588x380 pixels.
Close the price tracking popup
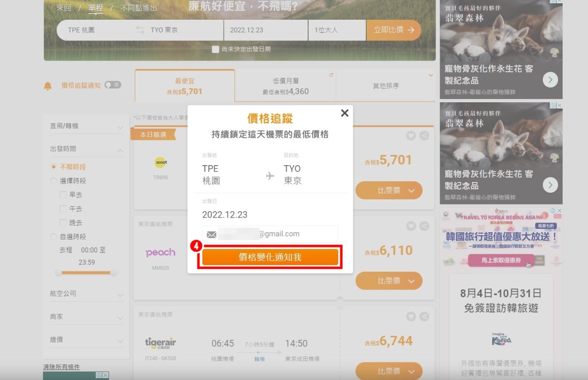344,113
